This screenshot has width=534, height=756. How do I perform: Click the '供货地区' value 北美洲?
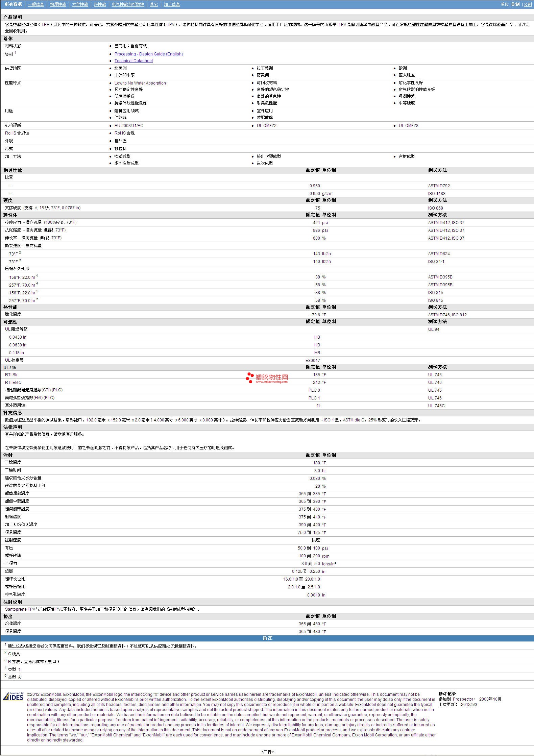120,68
